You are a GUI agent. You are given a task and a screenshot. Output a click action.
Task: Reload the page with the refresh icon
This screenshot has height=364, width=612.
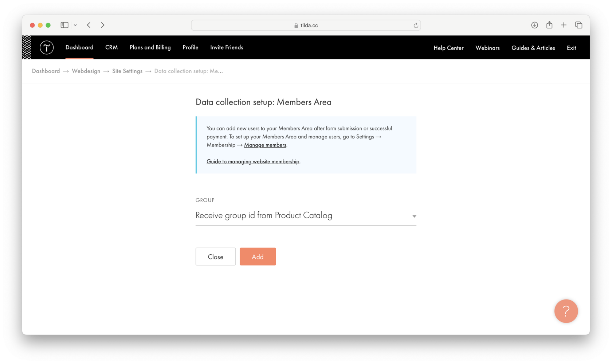coord(416,25)
